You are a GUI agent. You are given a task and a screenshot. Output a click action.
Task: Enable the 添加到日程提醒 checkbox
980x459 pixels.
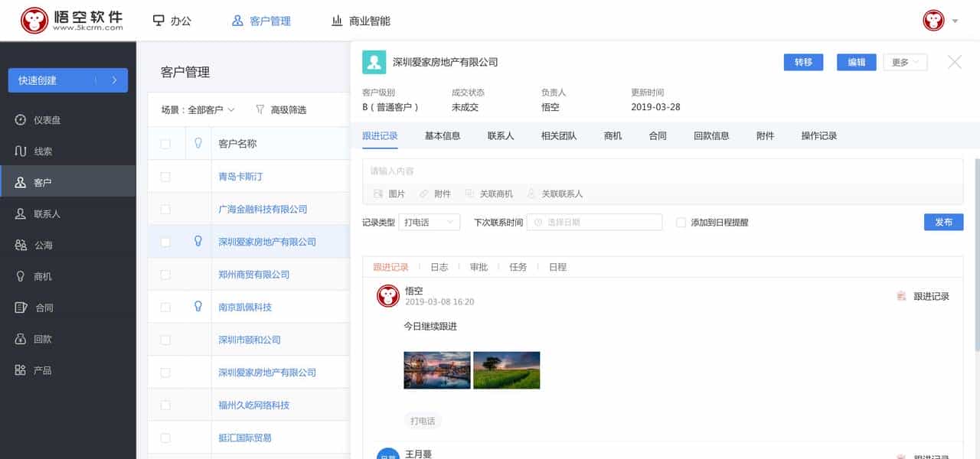tap(680, 222)
